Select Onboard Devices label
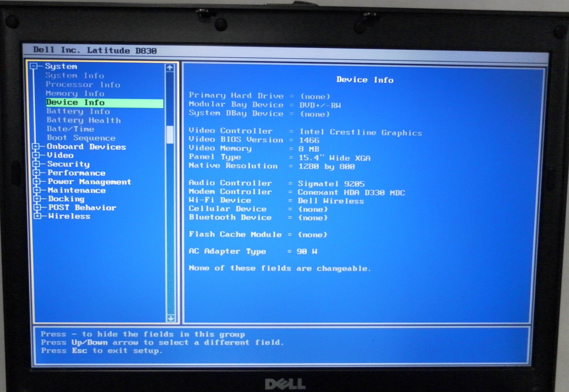This screenshot has height=392, width=569. pyautogui.click(x=86, y=147)
